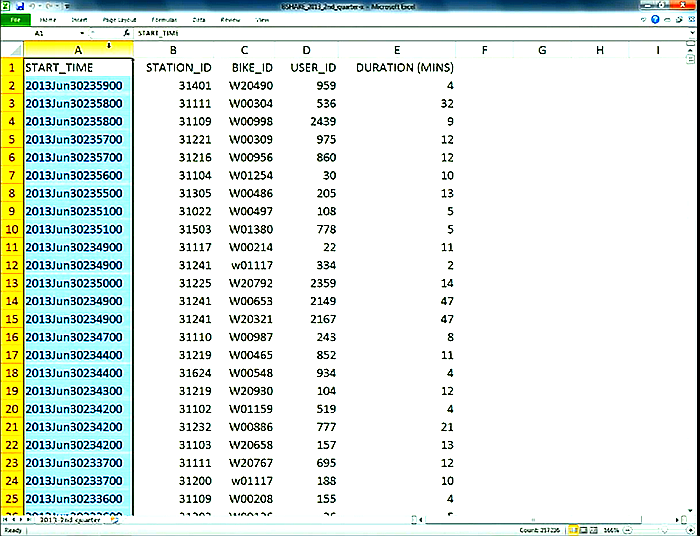Click user ID cell 695
The height and width of the screenshot is (536, 700).
(306, 463)
